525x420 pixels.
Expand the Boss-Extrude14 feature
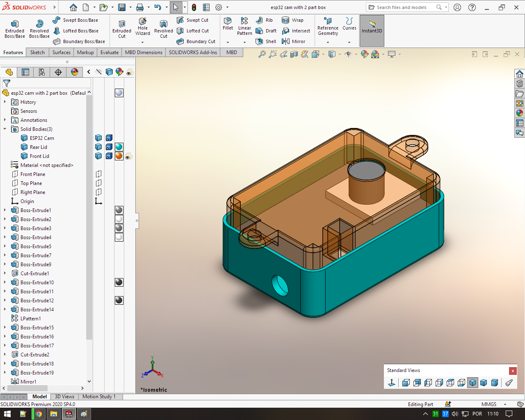point(5,309)
